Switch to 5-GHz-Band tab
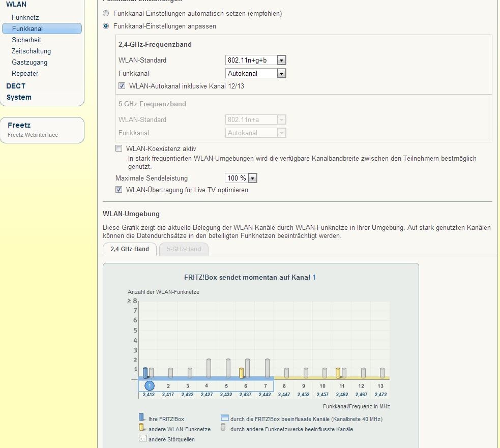 click(184, 249)
